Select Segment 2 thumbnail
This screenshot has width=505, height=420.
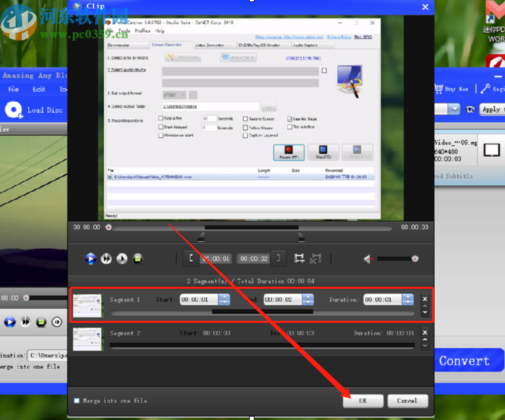pyautogui.click(x=87, y=339)
